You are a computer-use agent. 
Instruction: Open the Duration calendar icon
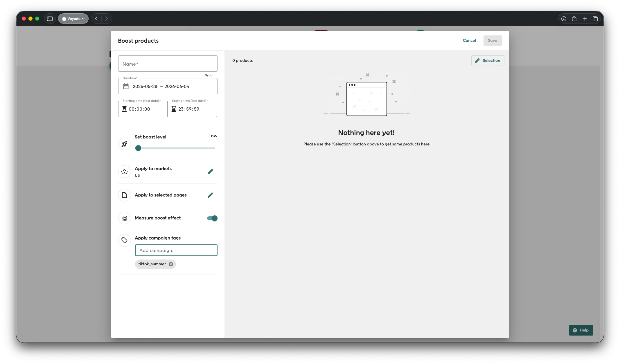[x=126, y=86]
